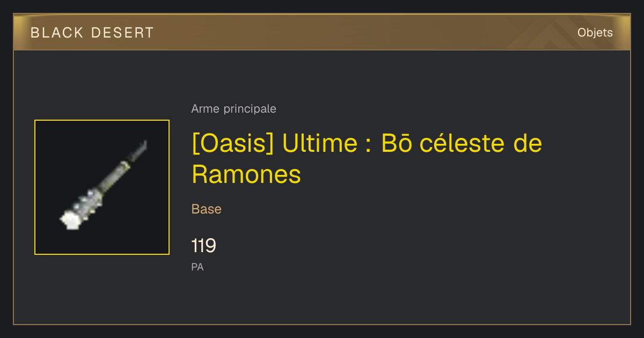Open the Objets category link
This screenshot has width=644, height=338.
595,33
